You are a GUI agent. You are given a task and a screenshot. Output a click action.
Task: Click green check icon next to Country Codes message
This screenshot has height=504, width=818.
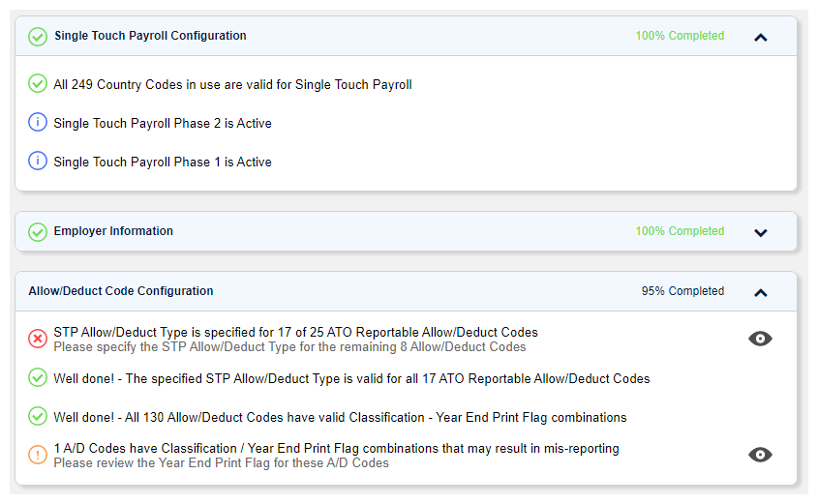click(x=38, y=84)
